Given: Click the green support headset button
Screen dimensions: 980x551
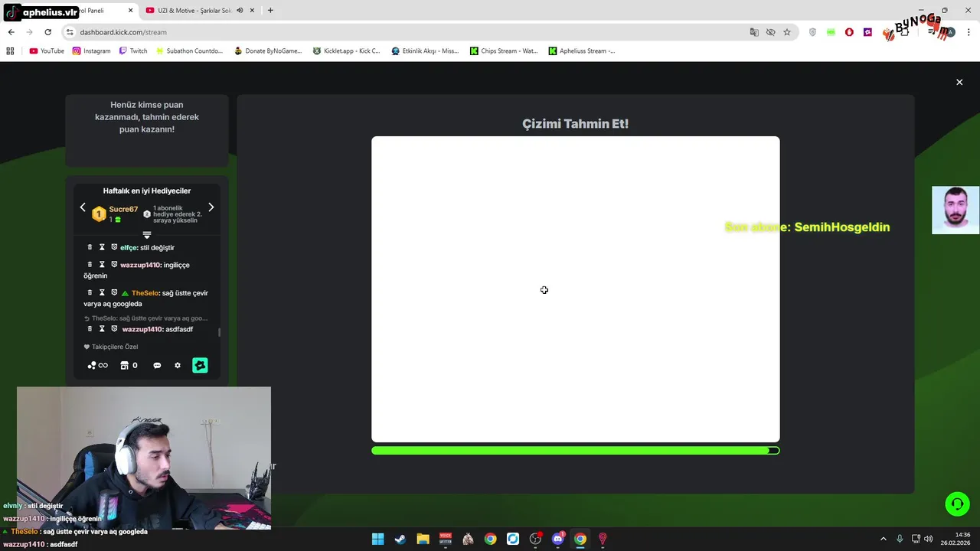Looking at the screenshot, I should coord(957,504).
